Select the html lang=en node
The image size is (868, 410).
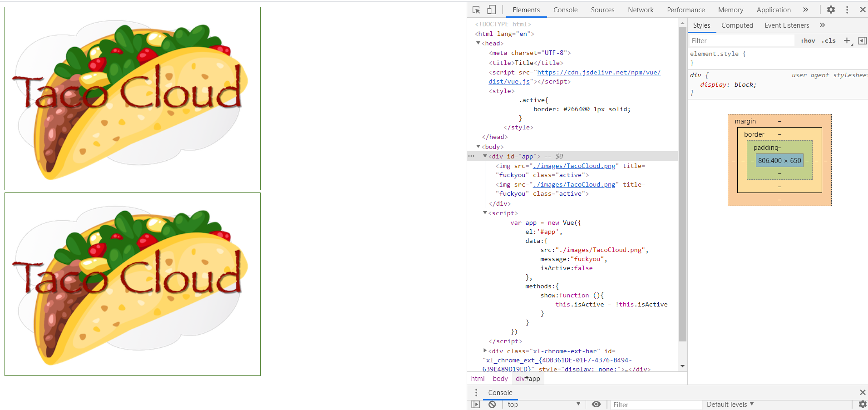click(504, 34)
